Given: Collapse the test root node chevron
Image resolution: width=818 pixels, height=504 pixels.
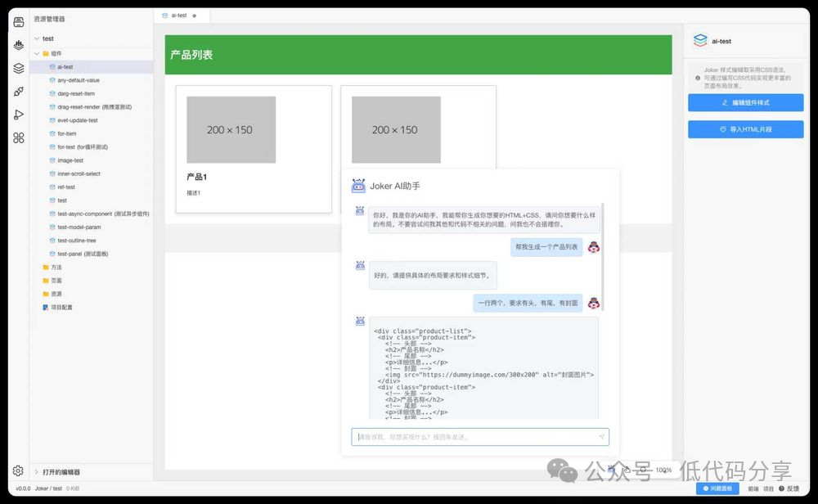Looking at the screenshot, I should pos(37,38).
